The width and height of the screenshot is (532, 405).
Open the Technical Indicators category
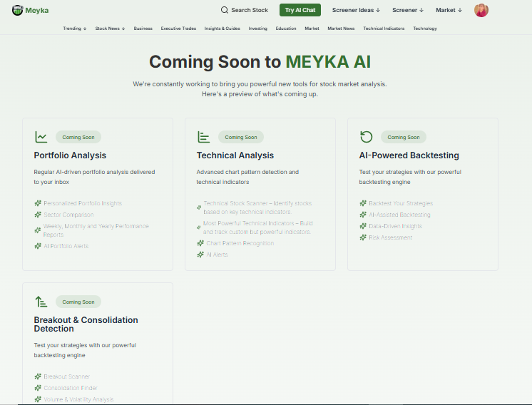pos(384,29)
